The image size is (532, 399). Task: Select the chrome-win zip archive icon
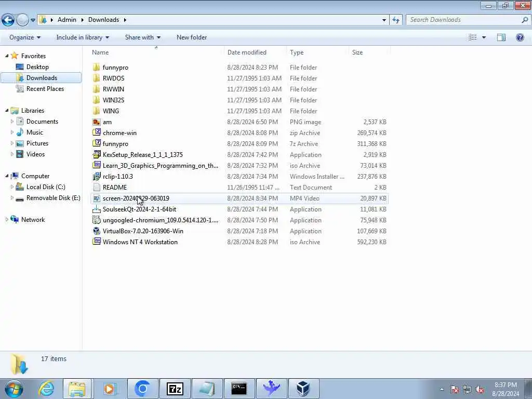tap(96, 132)
